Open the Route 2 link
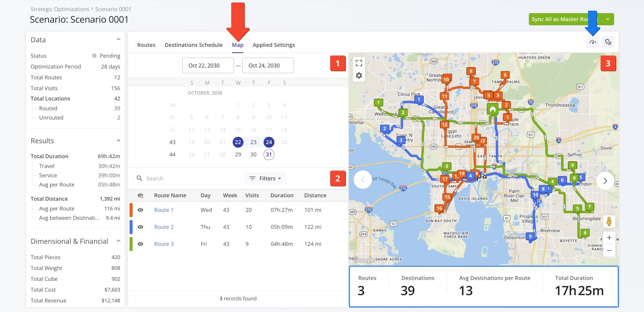The height and width of the screenshot is (312, 644). click(x=164, y=227)
